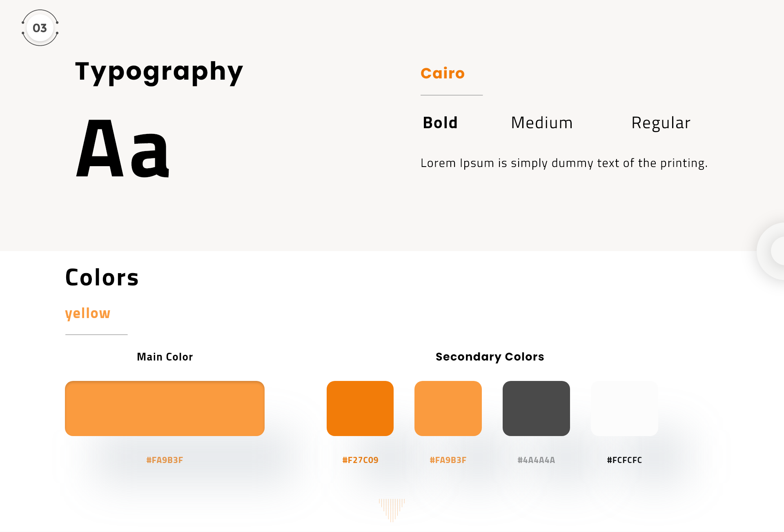784x532 pixels.
Task: Click the large Aa type specimen
Action: 122,148
